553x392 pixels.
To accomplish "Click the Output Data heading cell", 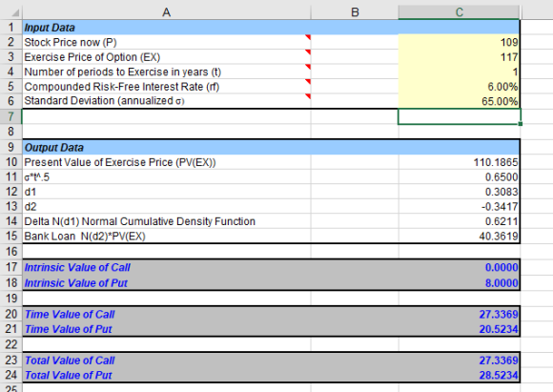I will (x=167, y=148).
